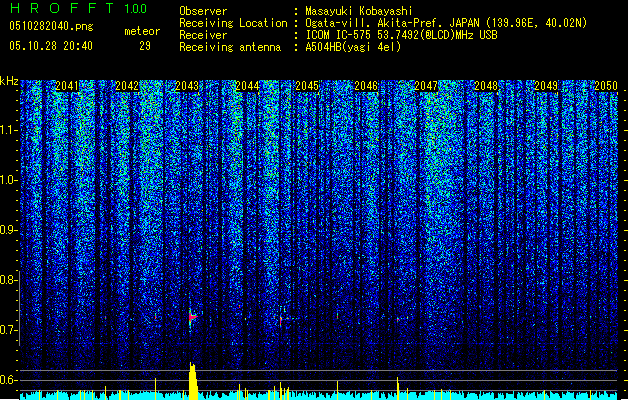Click the 0.8 kHz axis tick label
This screenshot has width=629, height=400.
(8, 280)
